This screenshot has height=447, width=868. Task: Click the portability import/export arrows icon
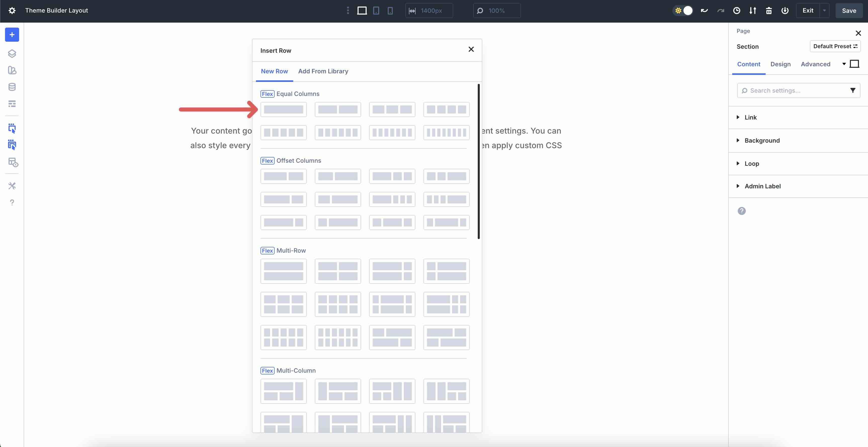[x=752, y=11]
